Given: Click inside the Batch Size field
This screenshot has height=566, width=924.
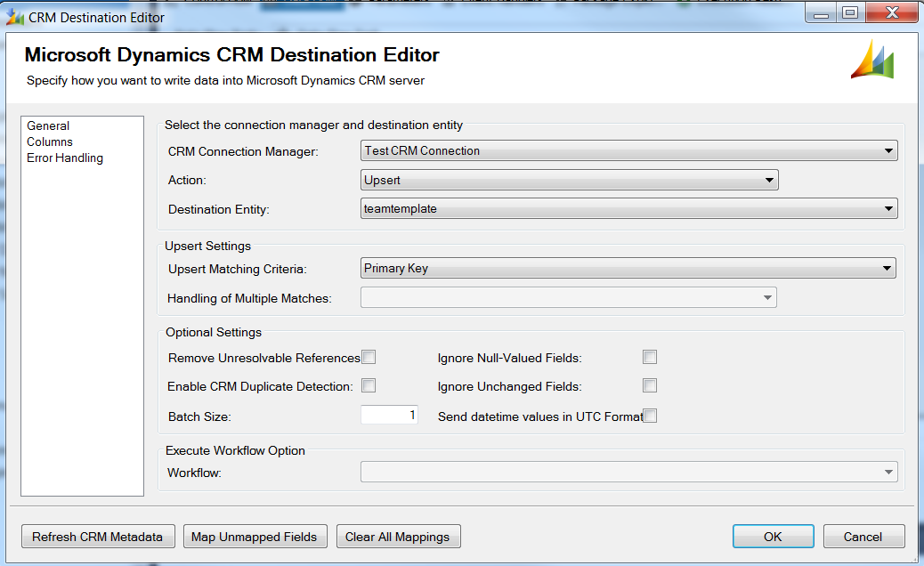Looking at the screenshot, I should click(389, 416).
